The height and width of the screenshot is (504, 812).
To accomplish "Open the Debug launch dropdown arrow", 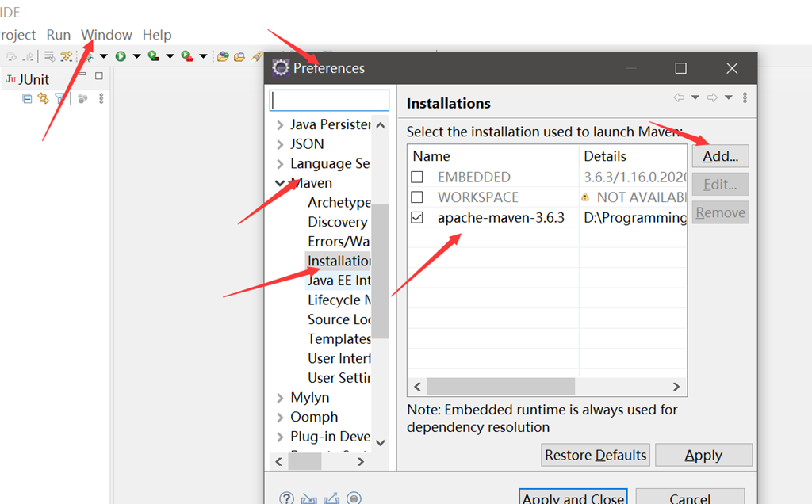I will tap(104, 56).
